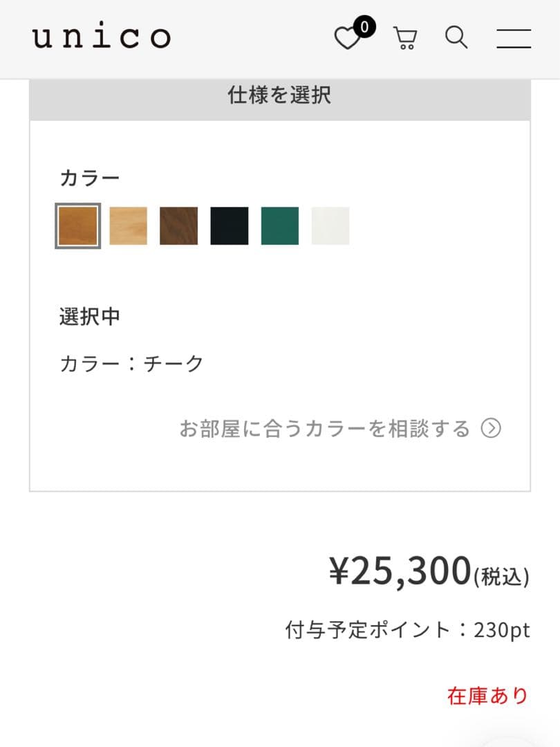
Task: Click the chevron arrow beside the color consultation link
Action: coord(492,428)
